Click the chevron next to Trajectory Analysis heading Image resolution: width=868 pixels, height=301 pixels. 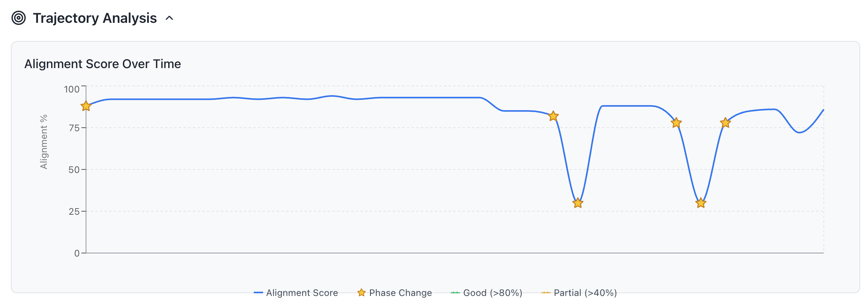(x=169, y=18)
